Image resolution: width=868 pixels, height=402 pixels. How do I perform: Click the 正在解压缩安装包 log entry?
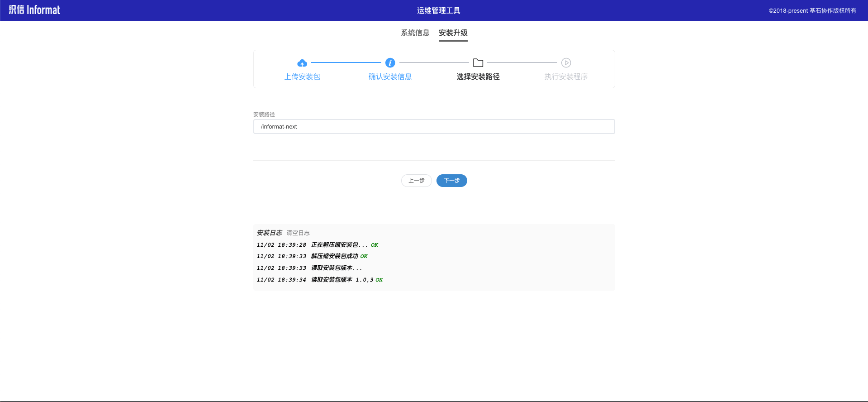click(335, 245)
